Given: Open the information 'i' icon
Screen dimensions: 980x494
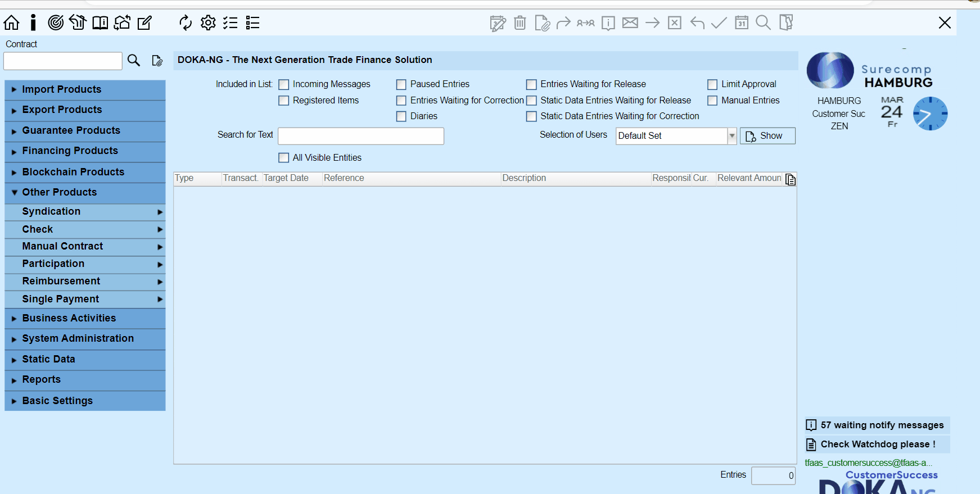Looking at the screenshot, I should point(33,22).
